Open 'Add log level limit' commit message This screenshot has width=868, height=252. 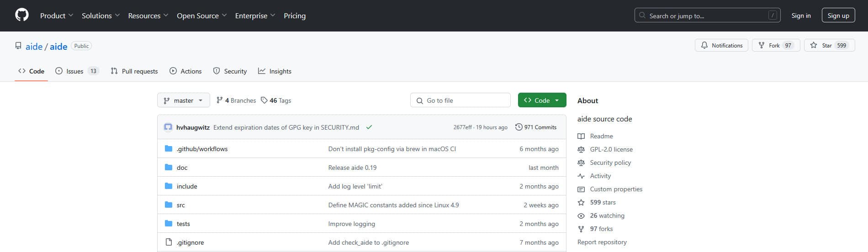pyautogui.click(x=355, y=186)
